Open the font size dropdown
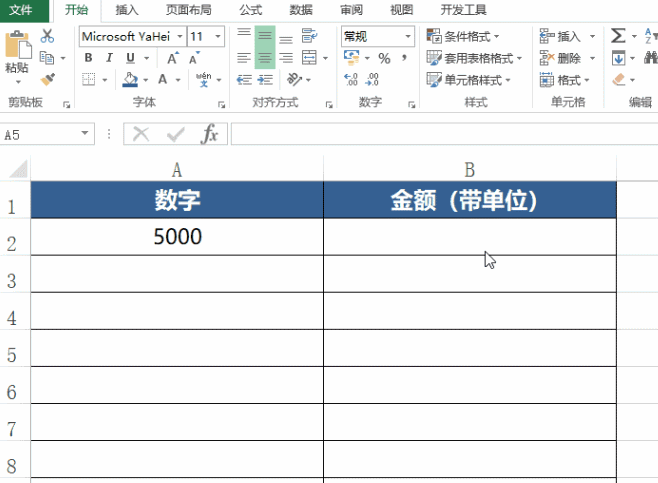This screenshot has width=658, height=483. pos(218,36)
